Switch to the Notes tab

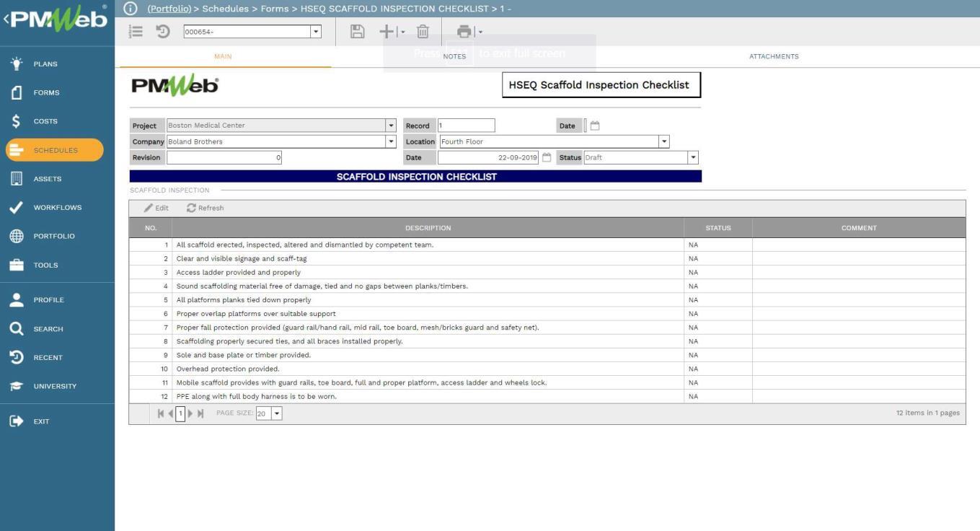tap(454, 56)
